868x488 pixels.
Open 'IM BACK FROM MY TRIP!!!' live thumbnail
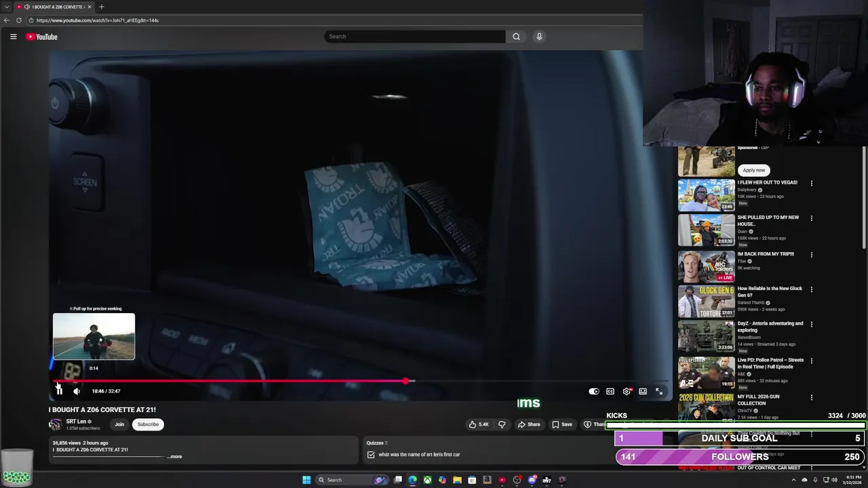click(706, 266)
